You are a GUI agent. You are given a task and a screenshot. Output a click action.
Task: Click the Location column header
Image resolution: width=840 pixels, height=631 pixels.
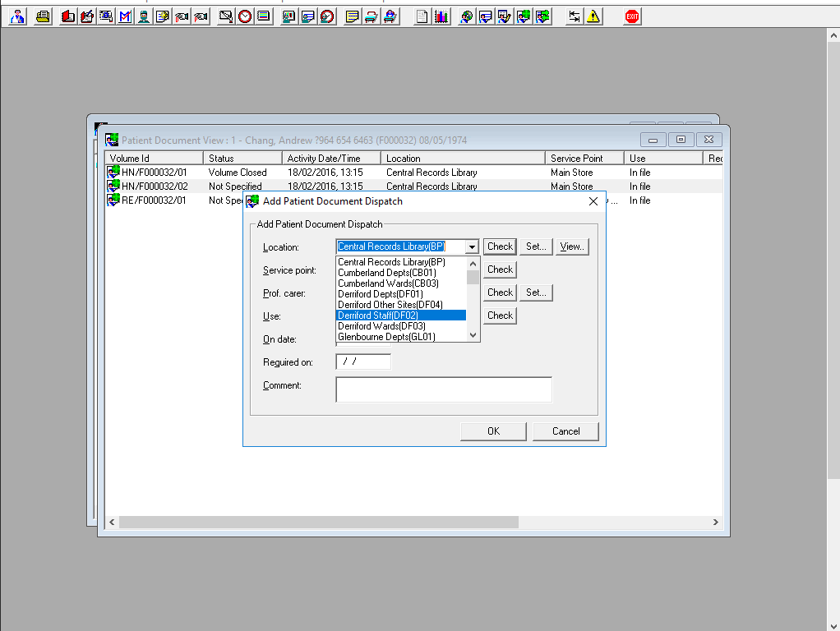(x=463, y=158)
